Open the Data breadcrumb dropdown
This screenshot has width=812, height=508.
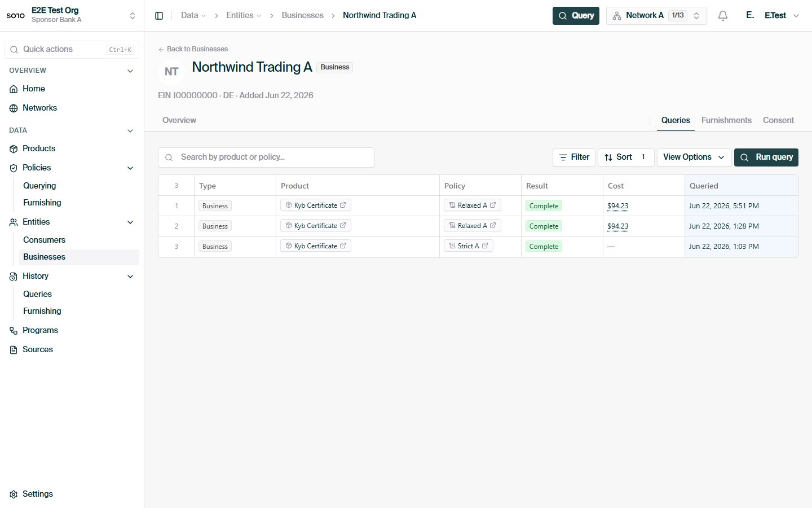point(193,15)
